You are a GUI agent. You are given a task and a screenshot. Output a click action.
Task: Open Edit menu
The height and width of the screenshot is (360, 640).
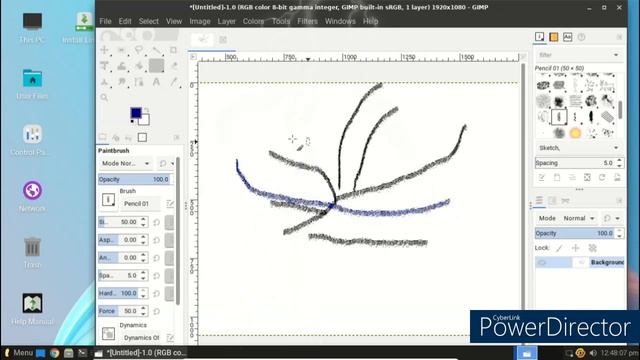pyautogui.click(x=125, y=21)
